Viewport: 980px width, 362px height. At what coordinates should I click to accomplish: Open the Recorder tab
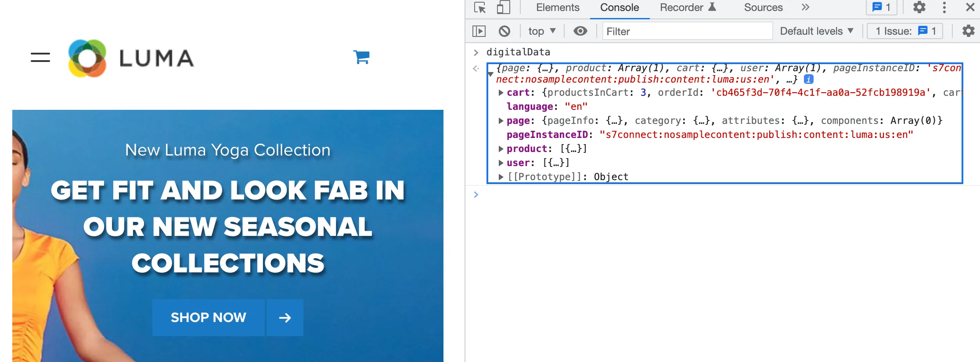[688, 7]
